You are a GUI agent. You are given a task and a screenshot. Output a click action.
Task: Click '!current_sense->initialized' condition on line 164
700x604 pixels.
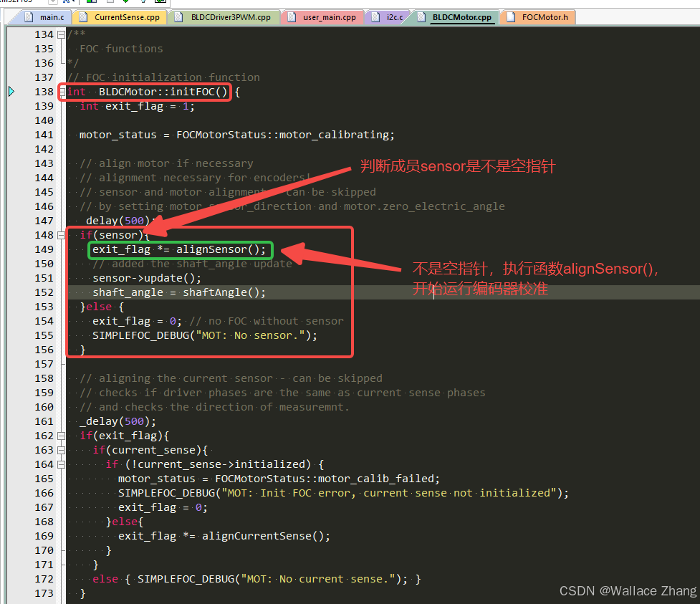[218, 464]
